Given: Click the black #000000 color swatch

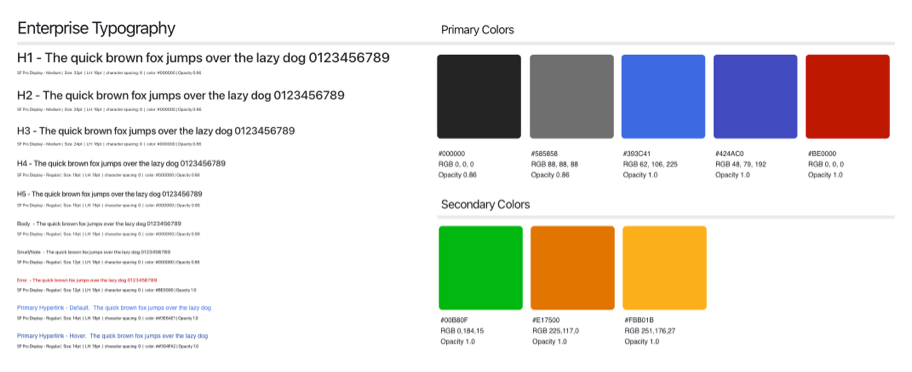Looking at the screenshot, I should point(479,96).
